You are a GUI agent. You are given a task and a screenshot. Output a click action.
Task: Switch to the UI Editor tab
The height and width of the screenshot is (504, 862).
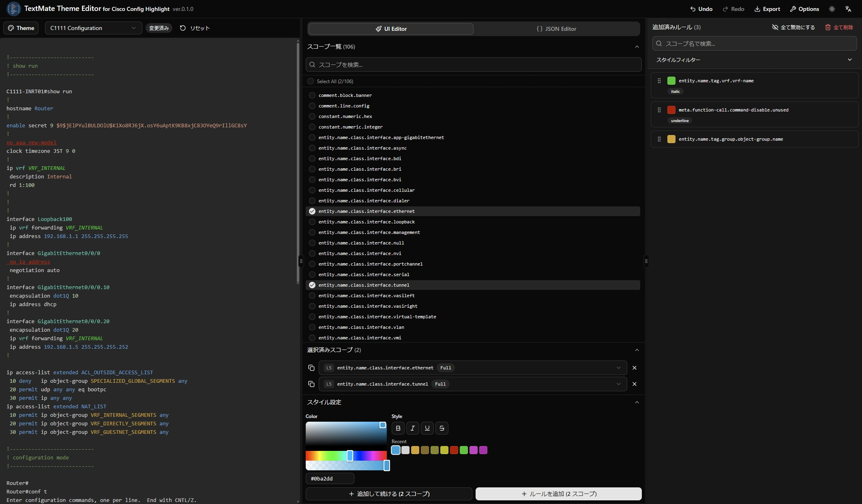391,29
